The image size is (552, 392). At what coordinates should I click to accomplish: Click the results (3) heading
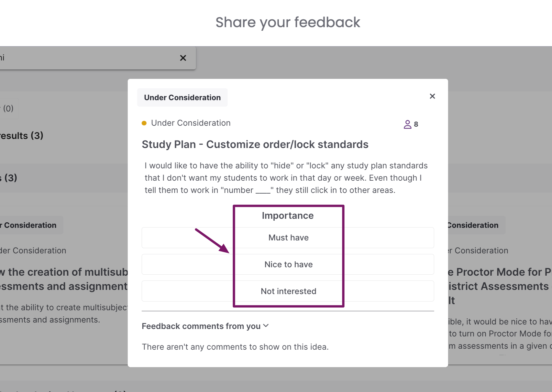coord(22,136)
